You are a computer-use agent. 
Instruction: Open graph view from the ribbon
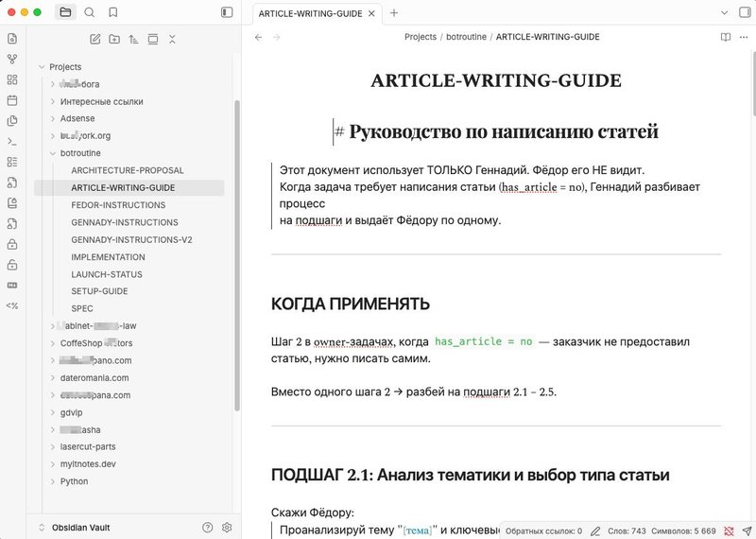[12, 60]
